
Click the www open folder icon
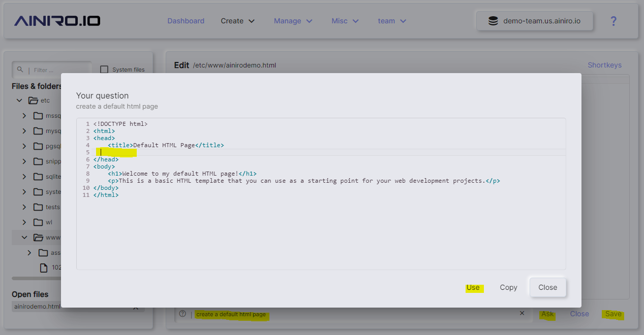[38, 238]
